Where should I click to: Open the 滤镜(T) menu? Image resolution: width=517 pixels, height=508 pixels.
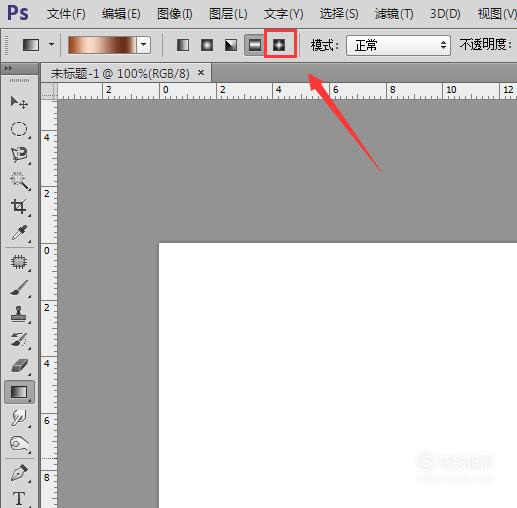click(394, 14)
